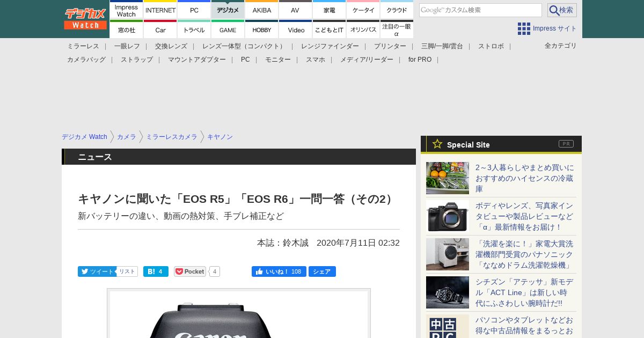Open the モニター category

pyautogui.click(x=278, y=60)
